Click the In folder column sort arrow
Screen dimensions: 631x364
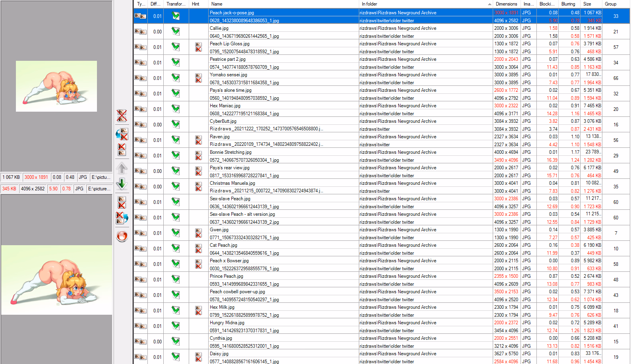[489, 4]
